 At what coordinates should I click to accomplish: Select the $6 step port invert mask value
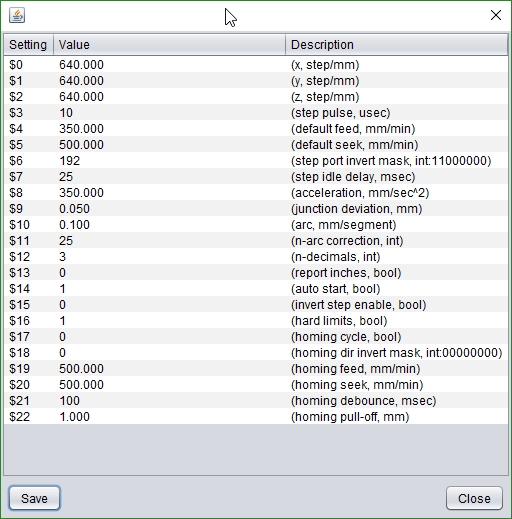coord(170,160)
